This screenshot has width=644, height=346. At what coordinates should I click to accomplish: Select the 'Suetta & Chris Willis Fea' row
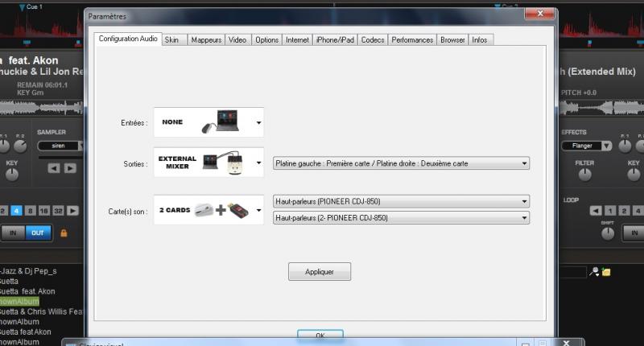pyautogui.click(x=41, y=312)
